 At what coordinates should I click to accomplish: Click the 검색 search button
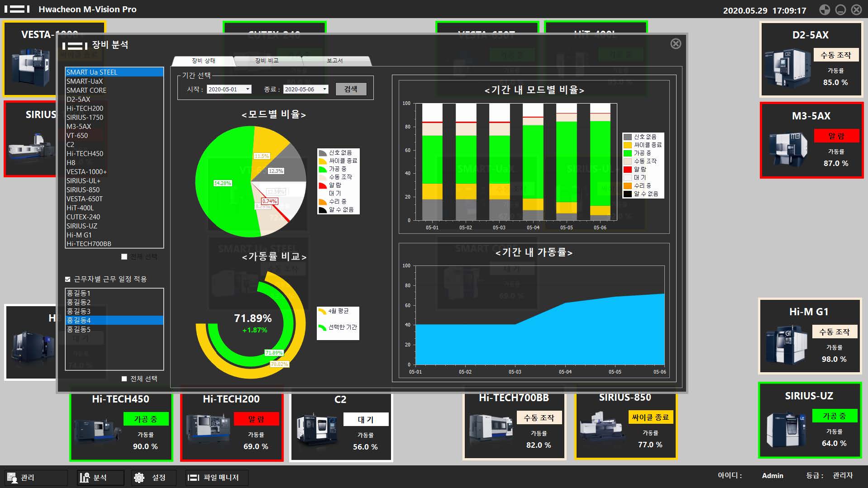click(x=351, y=89)
